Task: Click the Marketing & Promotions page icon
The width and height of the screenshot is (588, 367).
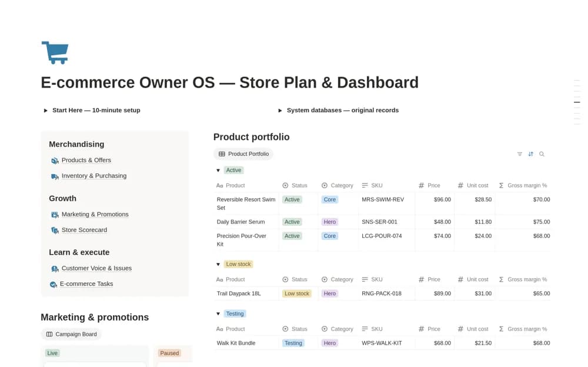Action: [55, 215]
